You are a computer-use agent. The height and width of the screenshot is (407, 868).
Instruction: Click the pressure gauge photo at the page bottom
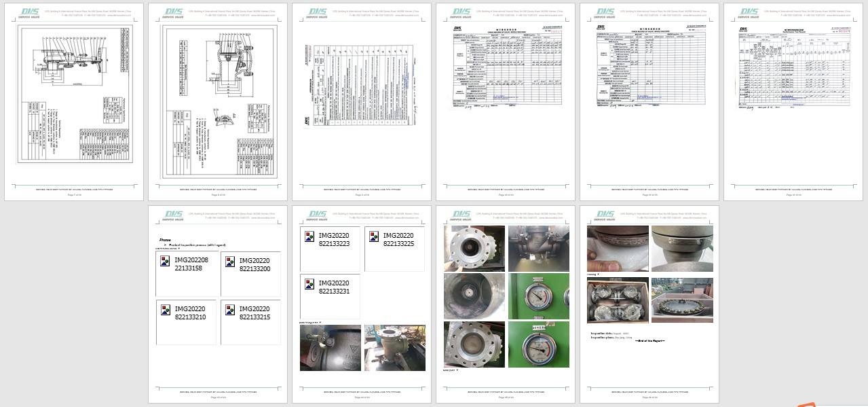pos(539,344)
